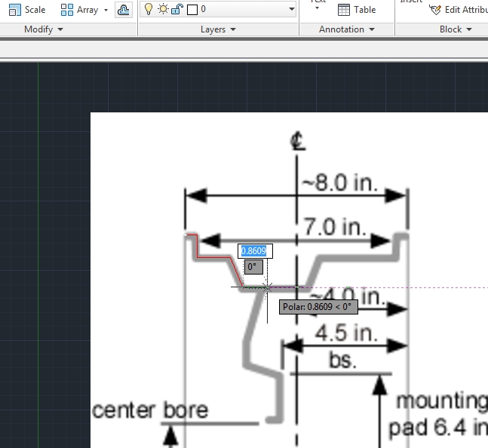Click the Edit Attributes icon
The height and width of the screenshot is (448, 488).
point(434,10)
